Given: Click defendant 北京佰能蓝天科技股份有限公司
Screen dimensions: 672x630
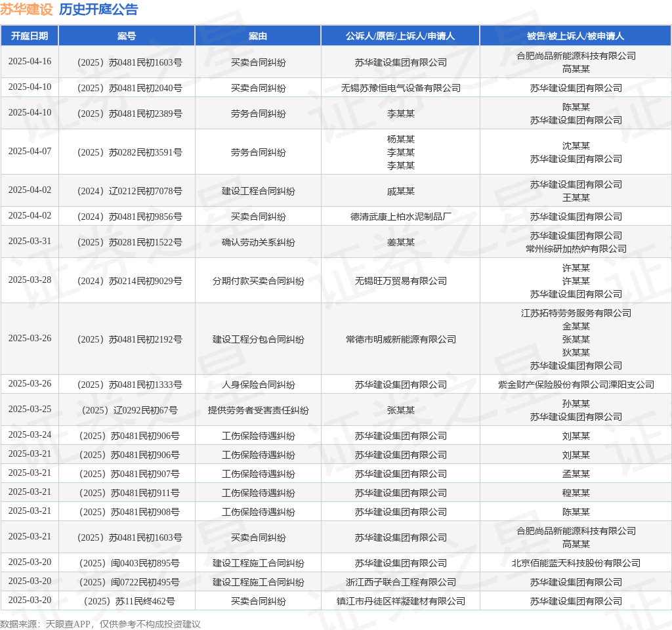Looking at the screenshot, I should [576, 563].
